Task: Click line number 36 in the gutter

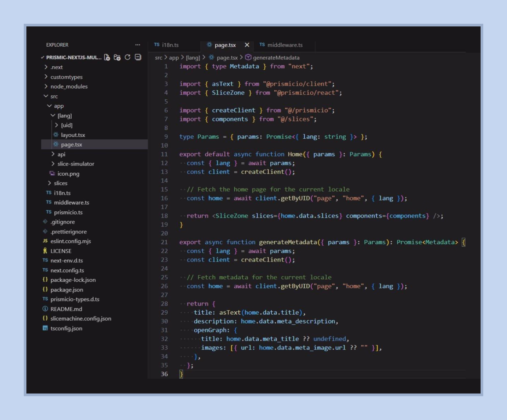Action: coord(164,374)
